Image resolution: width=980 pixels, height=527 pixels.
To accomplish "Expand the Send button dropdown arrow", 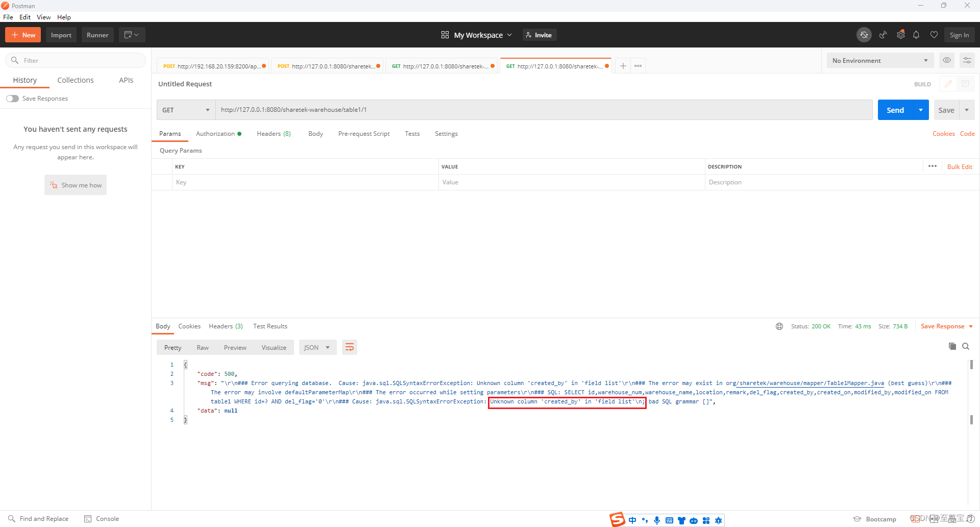I will [x=921, y=110].
